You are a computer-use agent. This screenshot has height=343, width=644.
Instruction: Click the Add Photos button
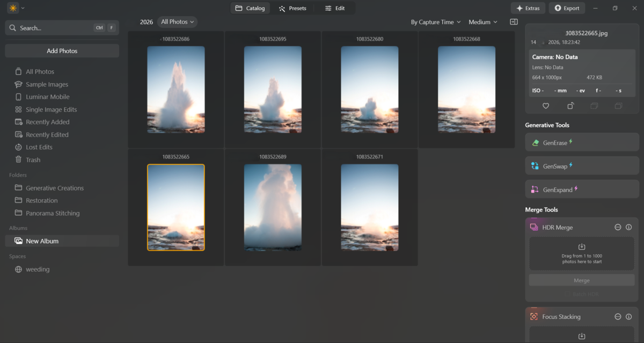(x=62, y=50)
